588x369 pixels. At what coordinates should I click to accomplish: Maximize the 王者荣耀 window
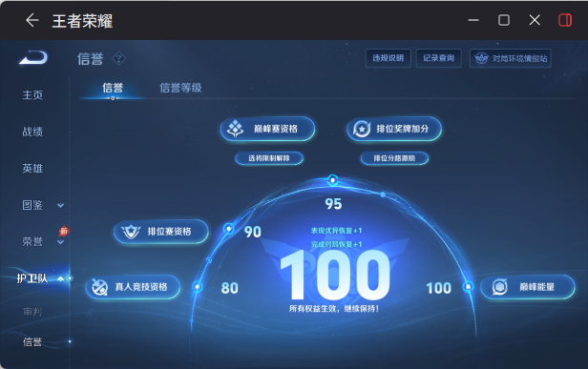click(x=504, y=20)
